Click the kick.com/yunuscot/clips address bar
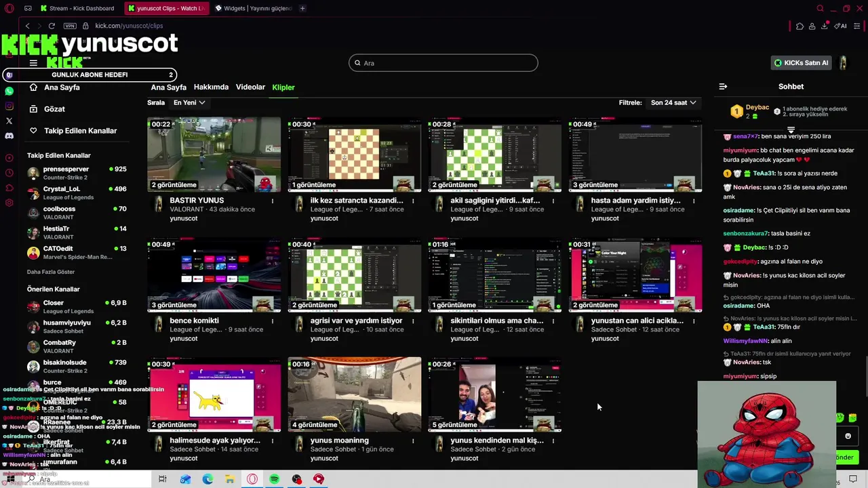Screen dimensions: 868x488 point(129,26)
